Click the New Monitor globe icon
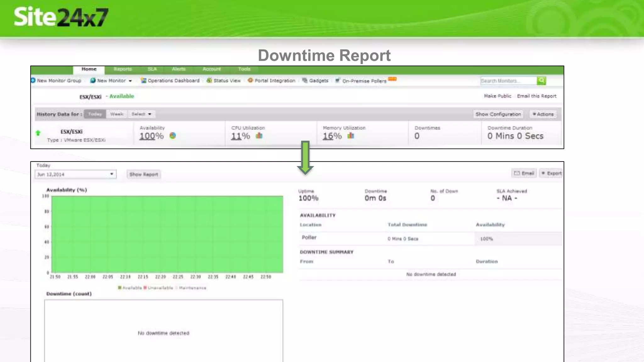Image resolution: width=644 pixels, height=362 pixels. (93, 80)
